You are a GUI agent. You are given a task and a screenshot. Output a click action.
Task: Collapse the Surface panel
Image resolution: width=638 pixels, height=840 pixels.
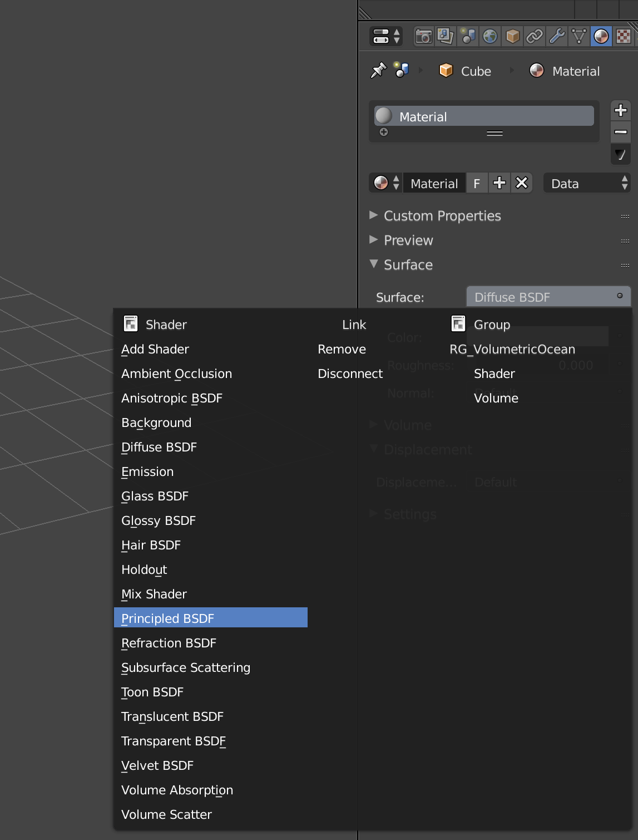tap(374, 264)
